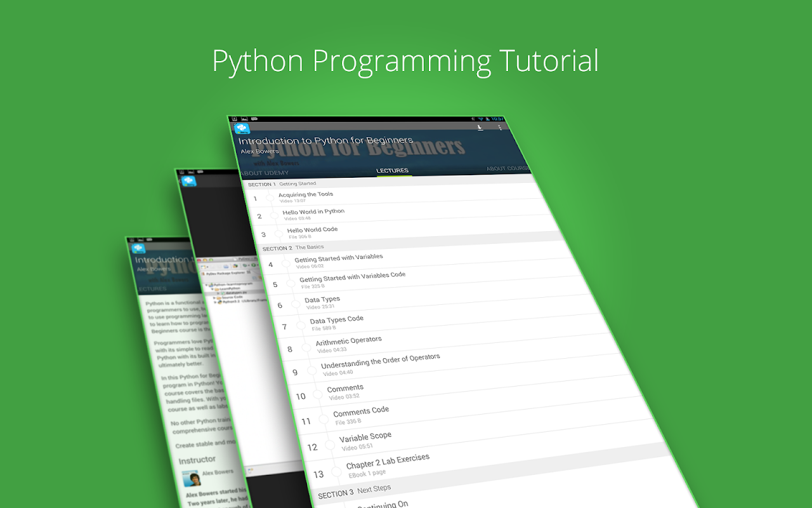Image resolution: width=812 pixels, height=508 pixels.
Task: Tap the number 13 beside Chapter 2 Lab Exercises
Action: point(318,474)
